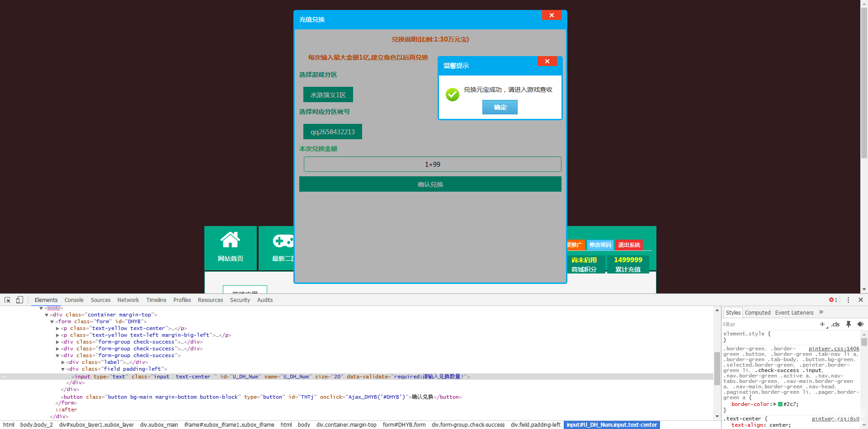Viewport: 868px width, 429px height.
Task: Click breadcrumb iframe#xubox_iframe1.xubox_iframe
Action: click(x=229, y=424)
